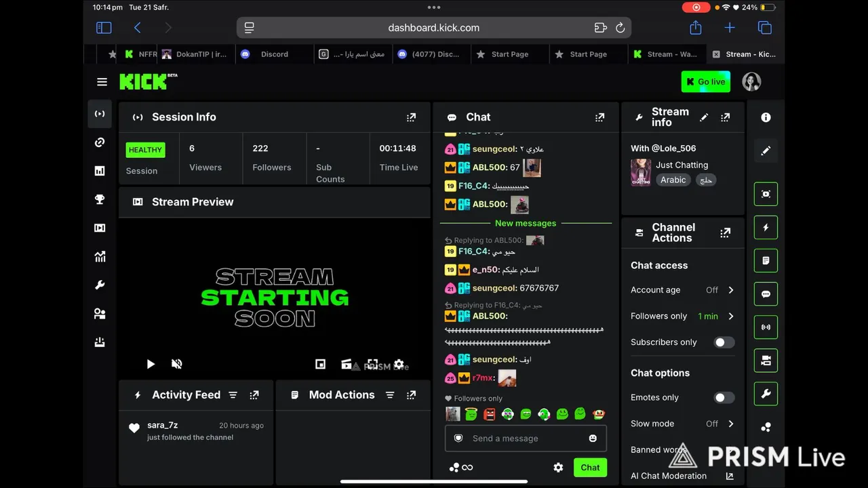Open the emoji picker in message box
The height and width of the screenshot is (488, 868).
pos(593,439)
